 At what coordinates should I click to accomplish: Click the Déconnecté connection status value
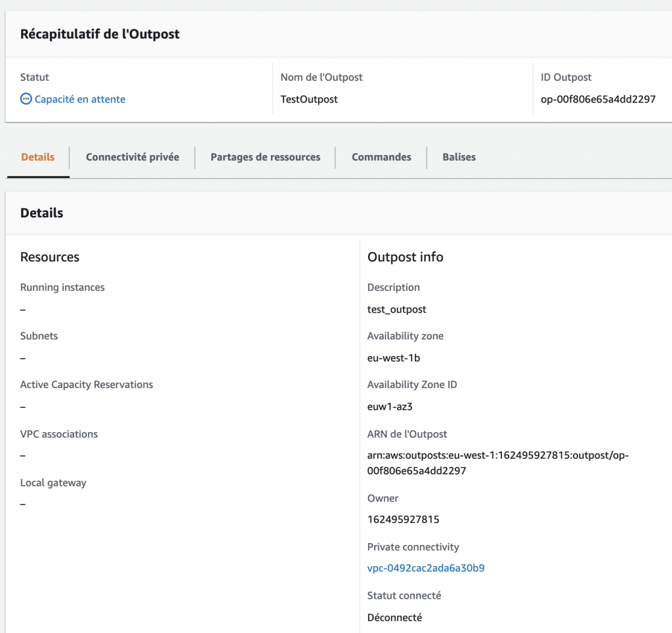coord(394,617)
